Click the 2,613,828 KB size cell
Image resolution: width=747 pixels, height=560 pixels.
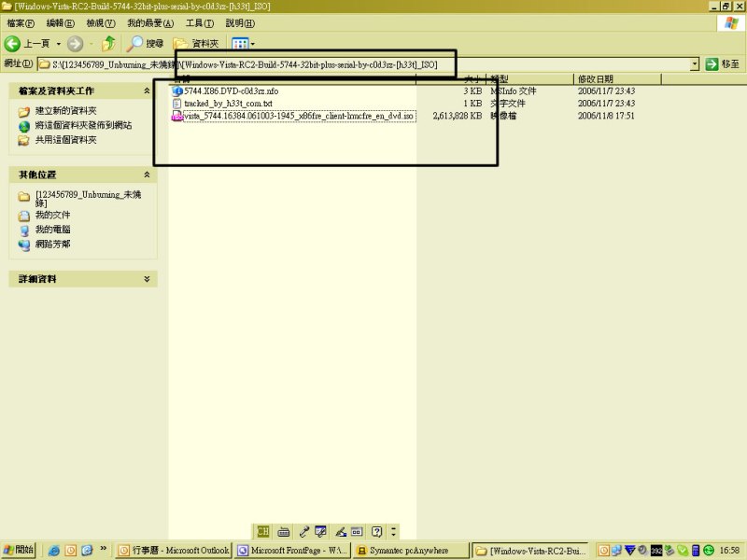(x=458, y=116)
